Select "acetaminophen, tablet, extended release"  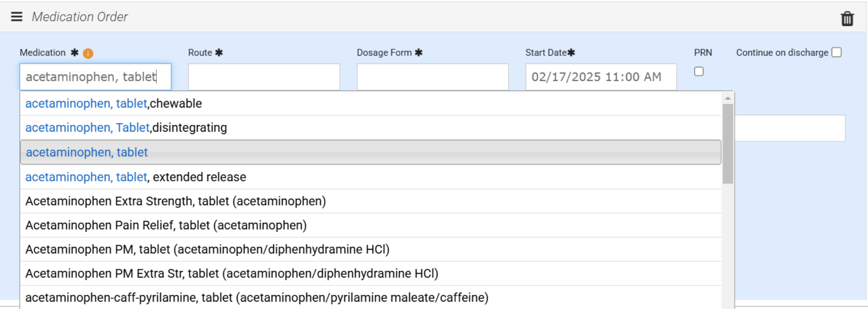(135, 177)
